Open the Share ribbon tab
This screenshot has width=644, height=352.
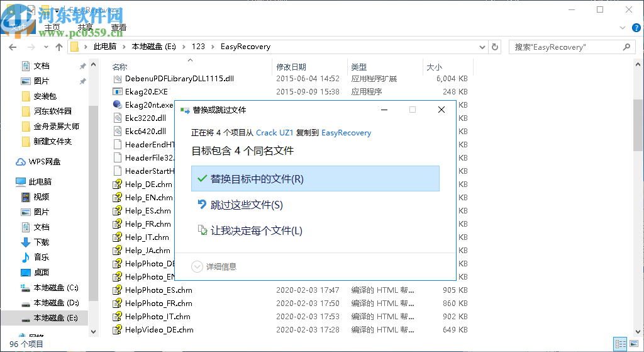click(x=86, y=28)
